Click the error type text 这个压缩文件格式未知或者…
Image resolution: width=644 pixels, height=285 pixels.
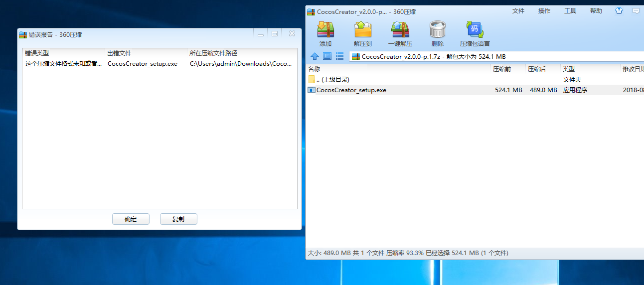tap(64, 64)
